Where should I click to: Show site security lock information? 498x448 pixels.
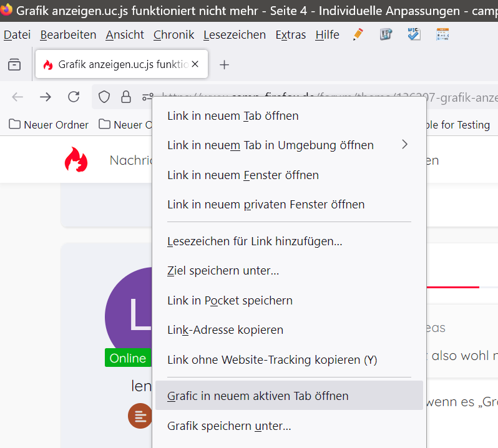pyautogui.click(x=126, y=97)
